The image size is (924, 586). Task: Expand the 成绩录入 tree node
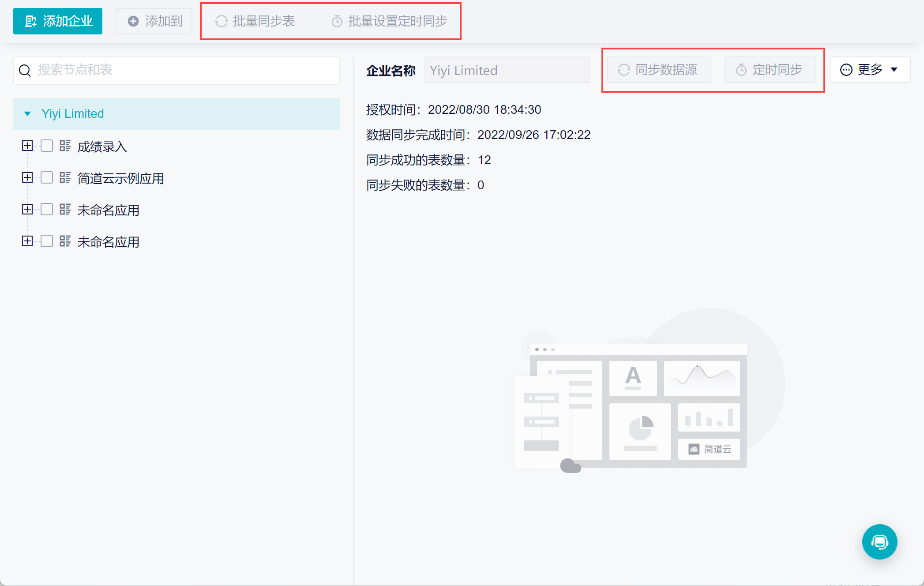coord(27,146)
